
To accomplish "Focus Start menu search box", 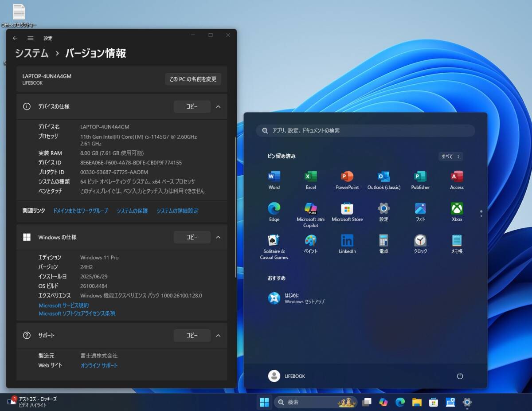I will (x=365, y=130).
